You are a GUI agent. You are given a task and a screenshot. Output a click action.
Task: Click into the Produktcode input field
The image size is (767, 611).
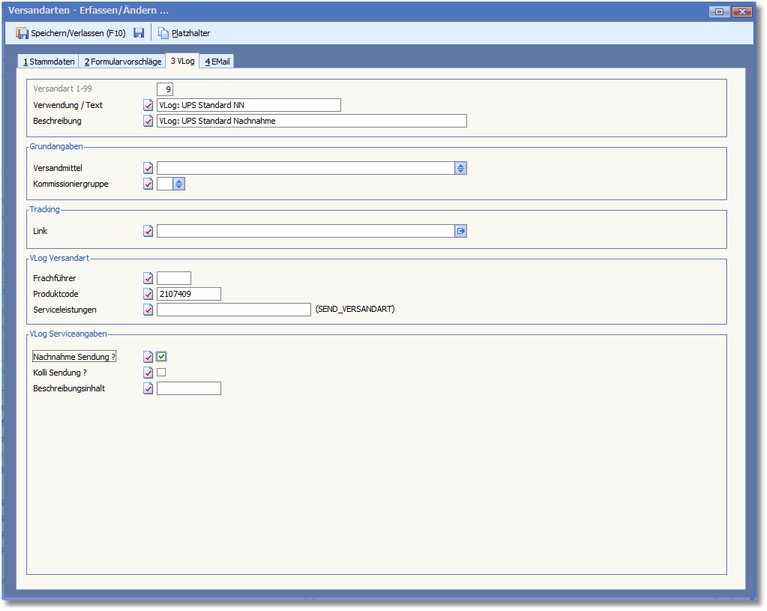click(188, 294)
